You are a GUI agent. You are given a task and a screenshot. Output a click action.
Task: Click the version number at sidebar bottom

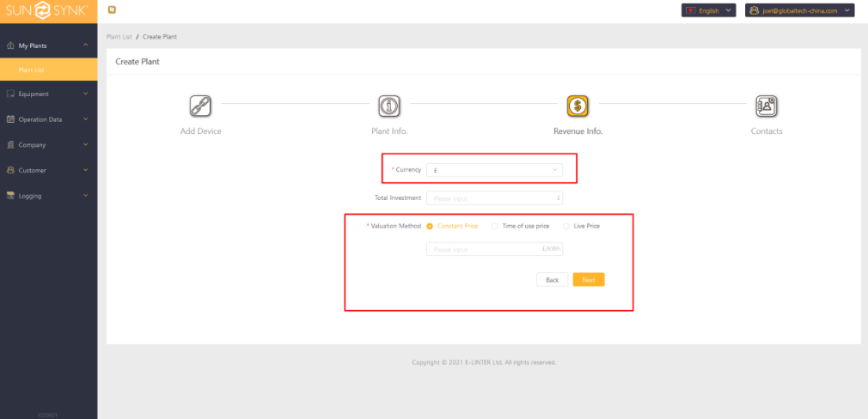click(x=48, y=415)
